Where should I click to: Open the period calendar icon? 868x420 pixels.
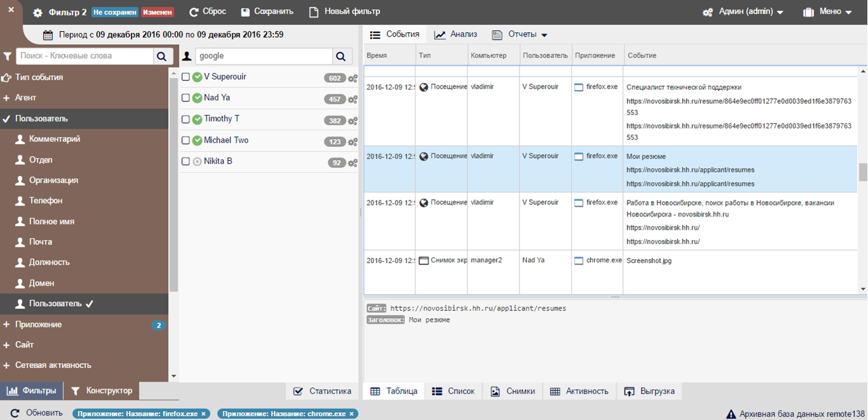pyautogui.click(x=48, y=35)
